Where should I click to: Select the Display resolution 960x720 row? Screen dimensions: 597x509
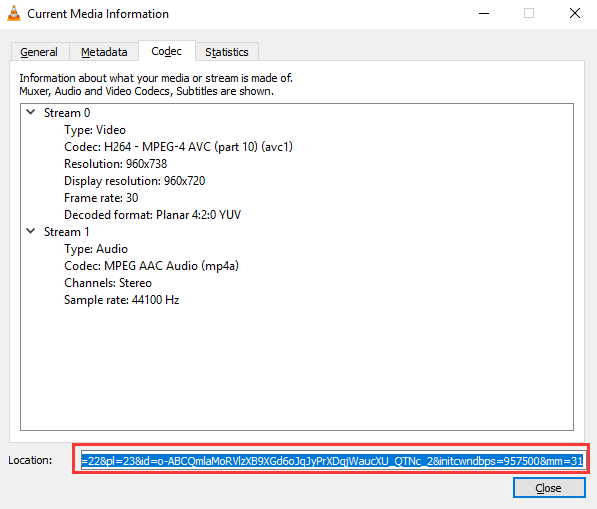(134, 181)
